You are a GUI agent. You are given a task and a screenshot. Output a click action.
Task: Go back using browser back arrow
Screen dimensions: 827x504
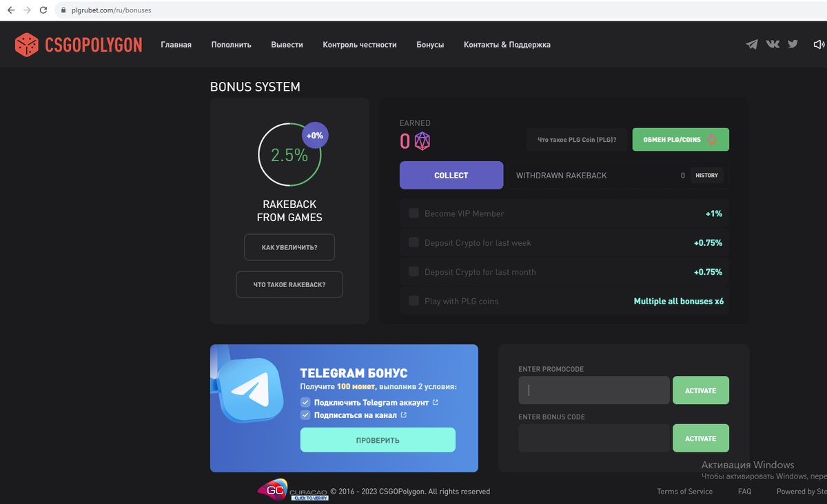[10, 10]
